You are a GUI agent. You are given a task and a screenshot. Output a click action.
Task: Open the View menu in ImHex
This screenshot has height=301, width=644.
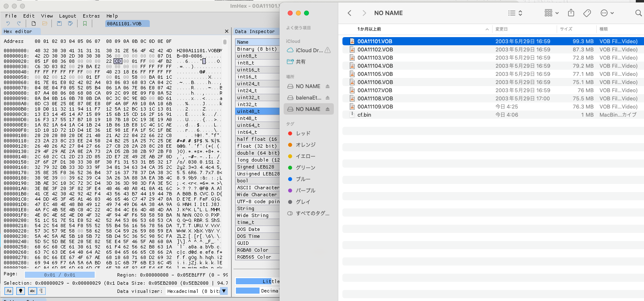tap(47, 16)
